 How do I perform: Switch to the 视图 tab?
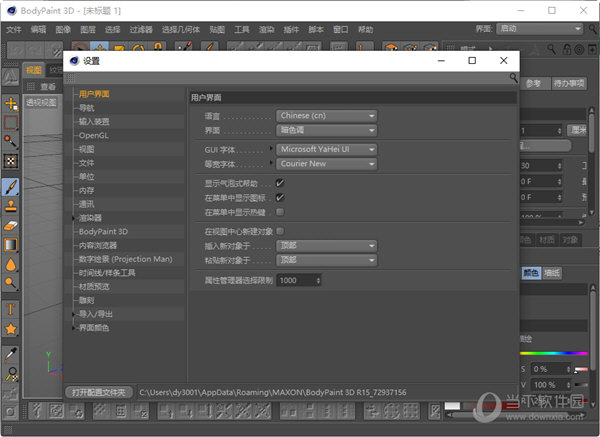pos(34,70)
